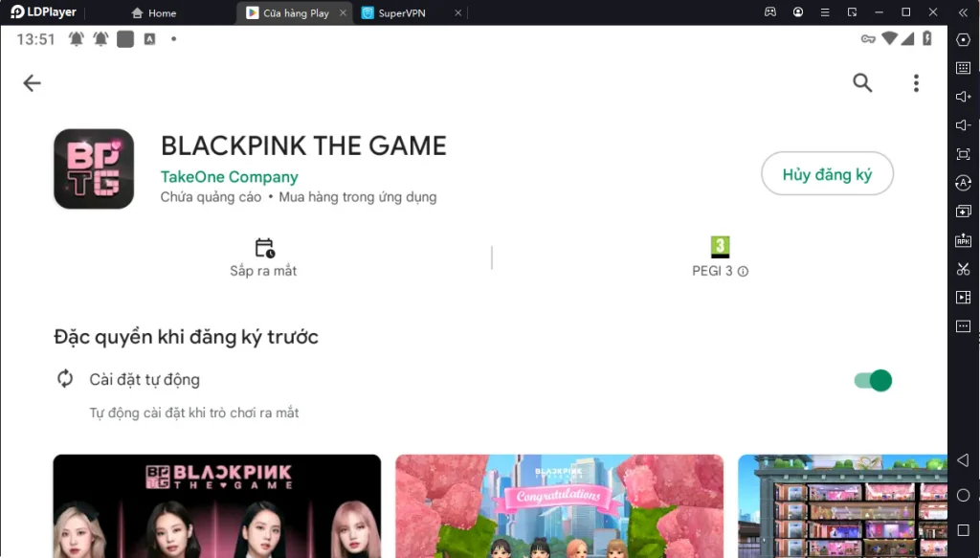Image resolution: width=980 pixels, height=558 pixels.
Task: Open the three-dot overflow menu
Action: point(916,83)
